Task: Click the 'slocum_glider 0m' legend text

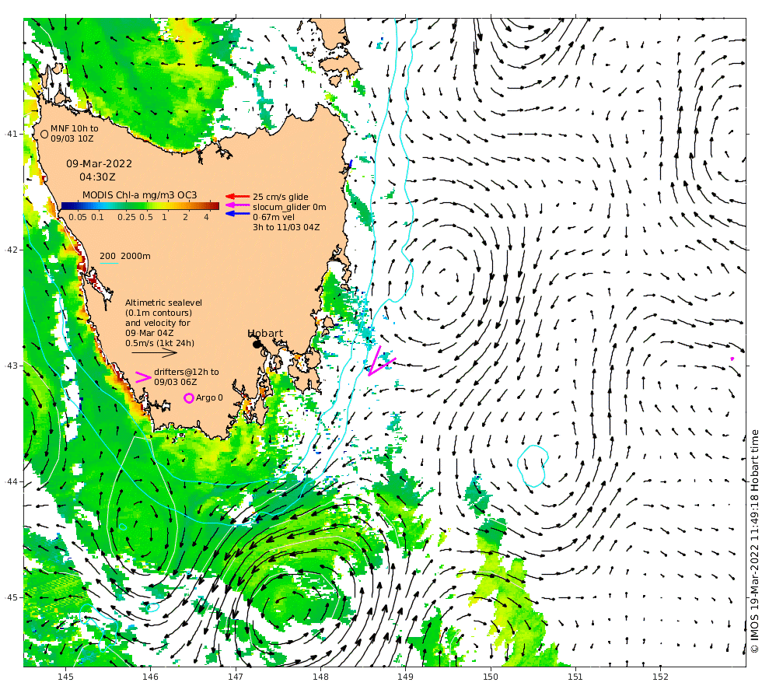Action: point(289,207)
